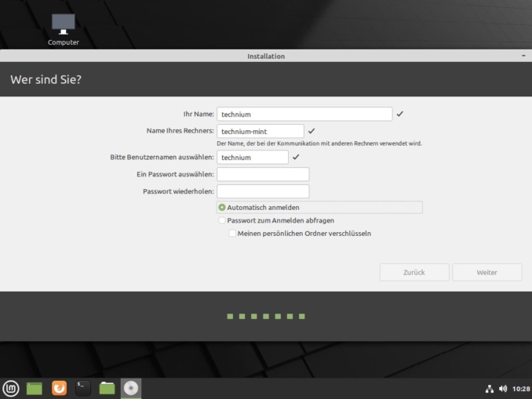Click the Ihr Name: label

click(x=199, y=114)
